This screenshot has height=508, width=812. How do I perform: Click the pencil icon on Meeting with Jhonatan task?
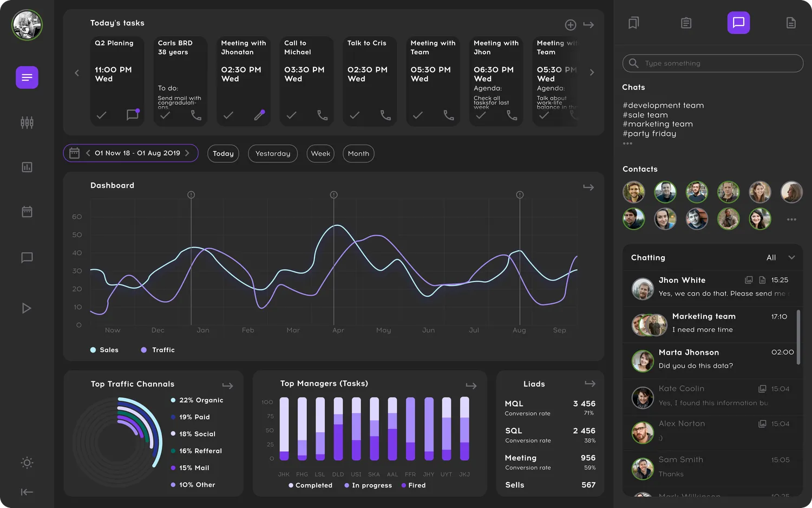[259, 115]
